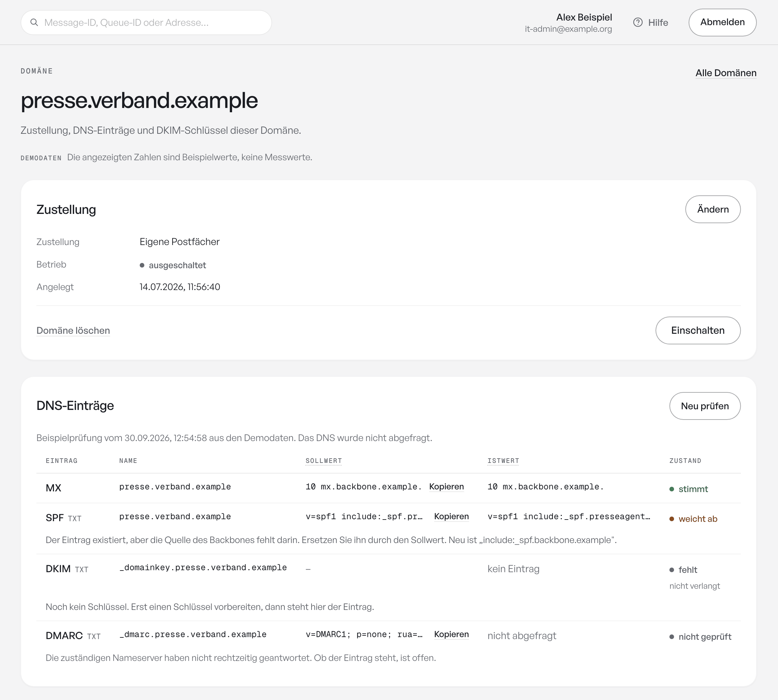Click the truncated SPF Istwert value
Viewport: 778px width, 700px height.
point(569,516)
